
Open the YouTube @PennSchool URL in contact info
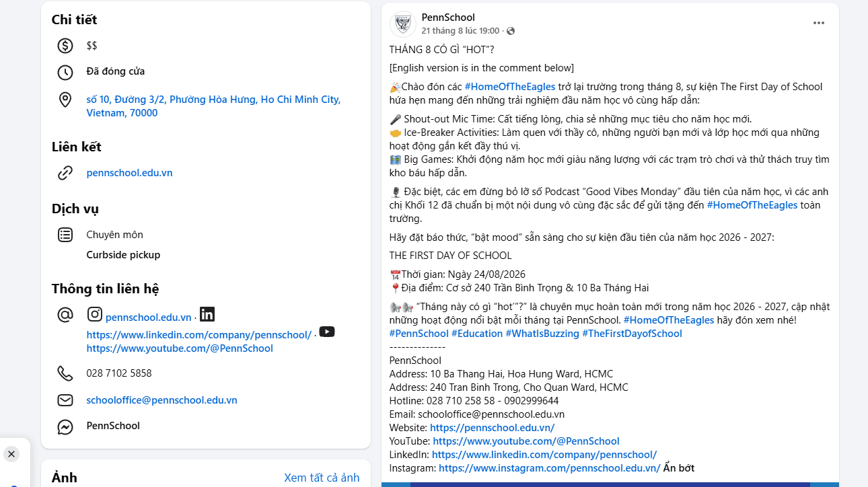(x=180, y=348)
